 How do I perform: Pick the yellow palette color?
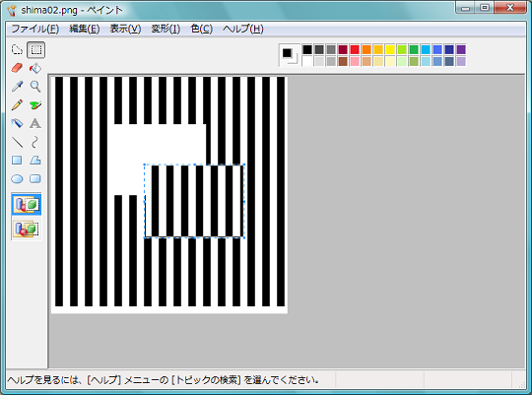tap(390, 49)
